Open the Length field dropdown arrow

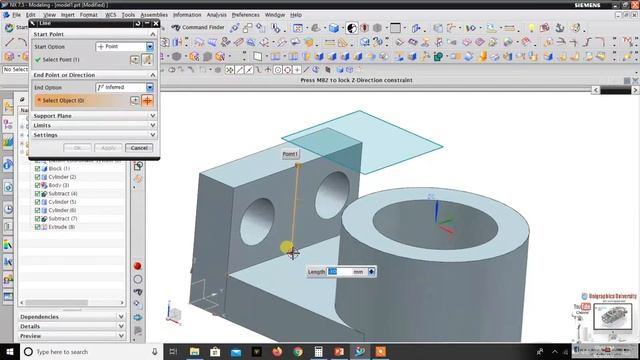[371, 271]
